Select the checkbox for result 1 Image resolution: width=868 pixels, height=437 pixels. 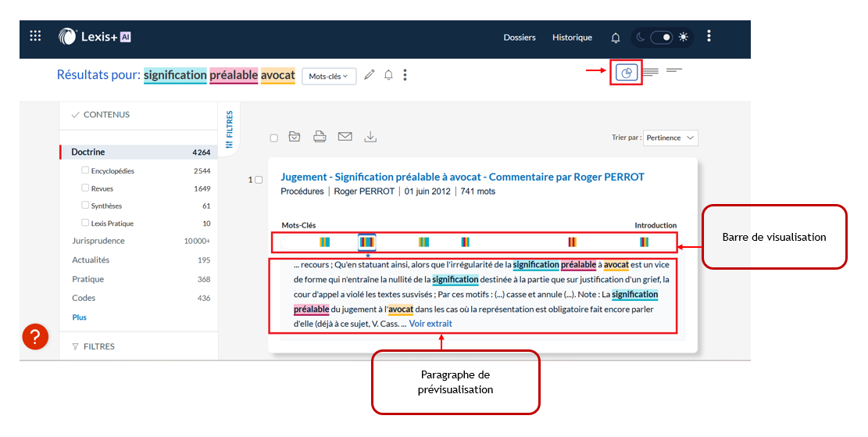pyautogui.click(x=259, y=180)
